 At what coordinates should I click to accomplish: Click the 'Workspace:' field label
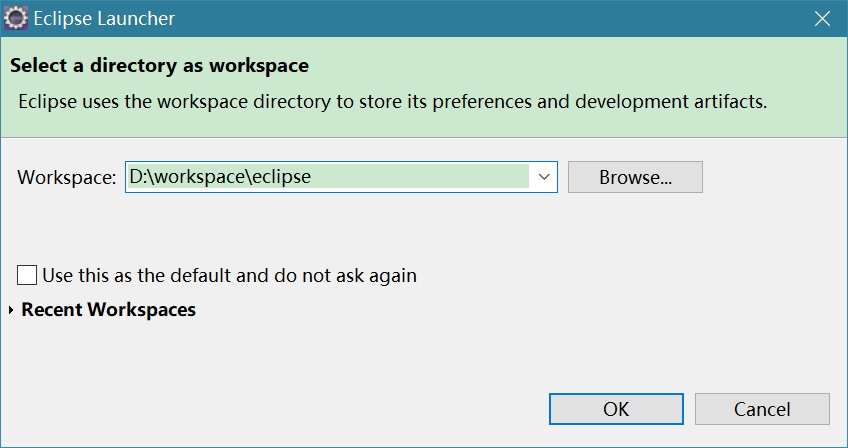tap(67, 177)
